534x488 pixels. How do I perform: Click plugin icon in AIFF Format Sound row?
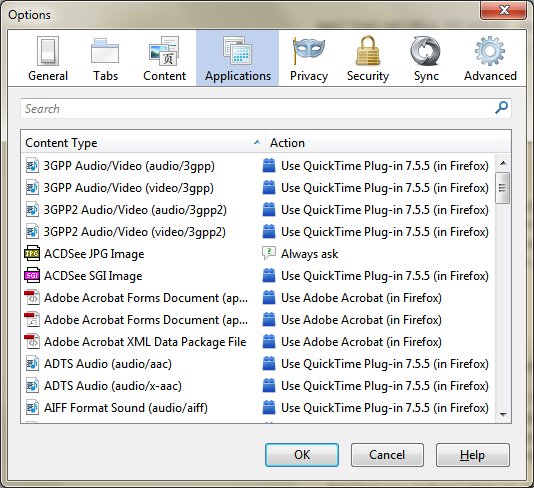tap(269, 408)
